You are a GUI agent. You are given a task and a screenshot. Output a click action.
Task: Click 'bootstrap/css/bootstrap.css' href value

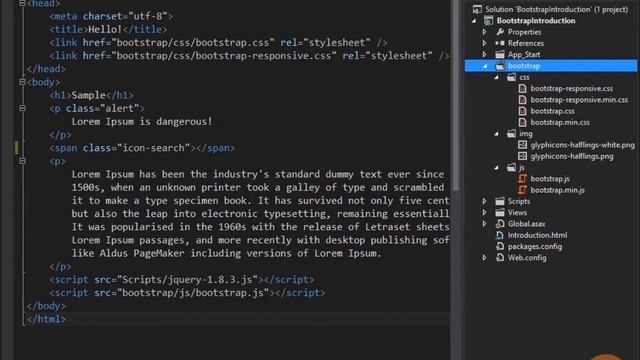[x=193, y=42]
